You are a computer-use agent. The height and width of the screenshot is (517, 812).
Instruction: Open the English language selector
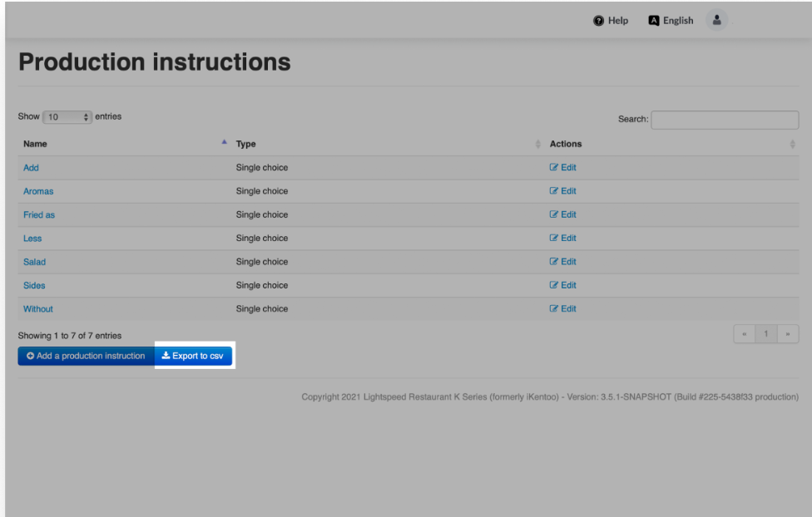click(671, 21)
